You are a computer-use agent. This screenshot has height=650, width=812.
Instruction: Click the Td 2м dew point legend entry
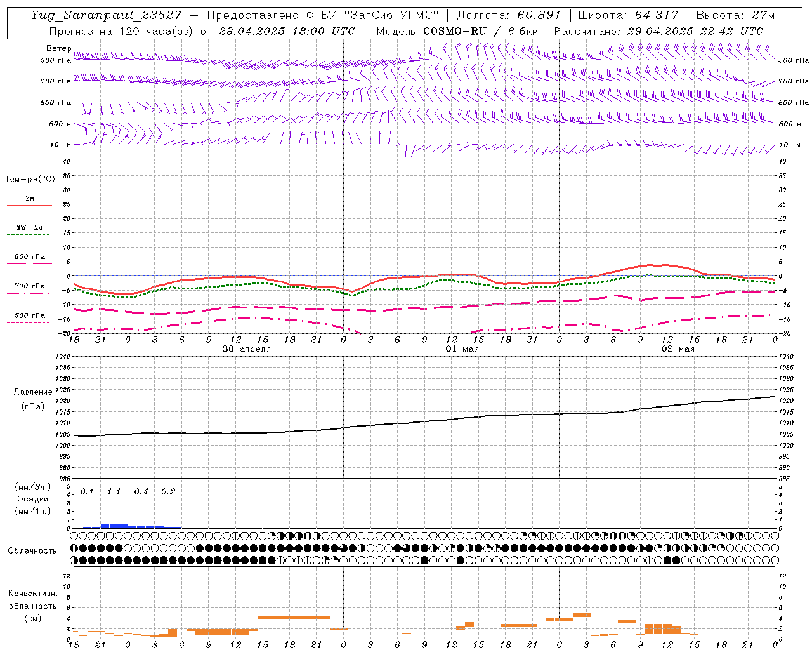[x=29, y=227]
